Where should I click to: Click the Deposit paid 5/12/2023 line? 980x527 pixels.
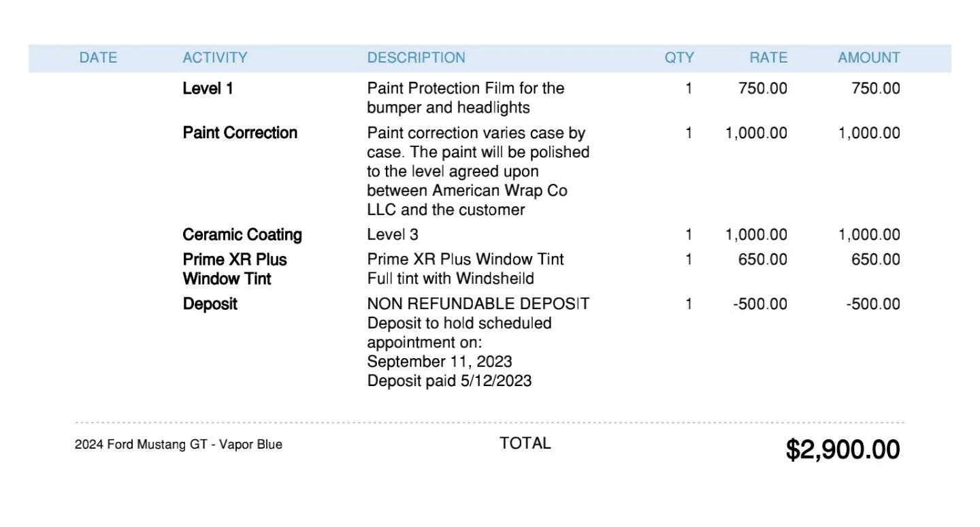449,381
